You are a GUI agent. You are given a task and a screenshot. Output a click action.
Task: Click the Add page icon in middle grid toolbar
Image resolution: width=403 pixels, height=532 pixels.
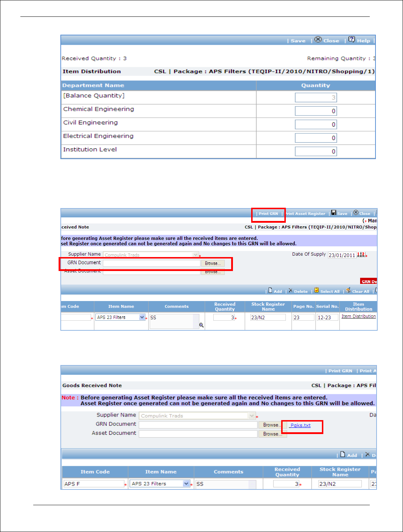(270, 290)
